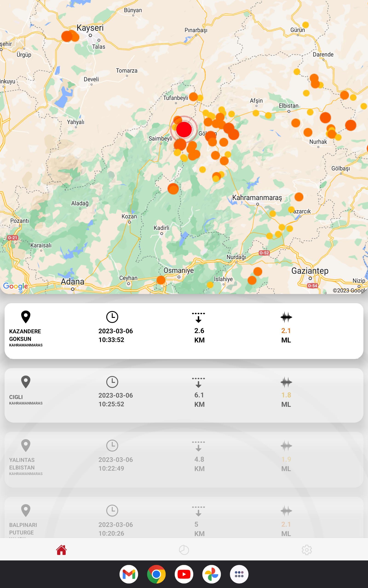Click the O-52 highway badge on map
368x588 pixels.
264,253
